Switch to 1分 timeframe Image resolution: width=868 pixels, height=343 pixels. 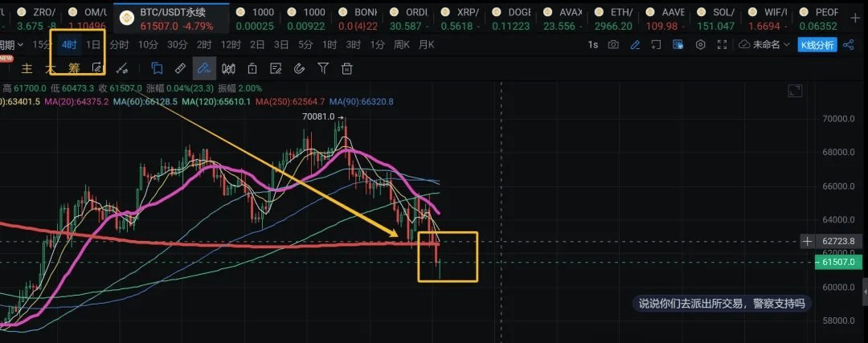(378, 45)
